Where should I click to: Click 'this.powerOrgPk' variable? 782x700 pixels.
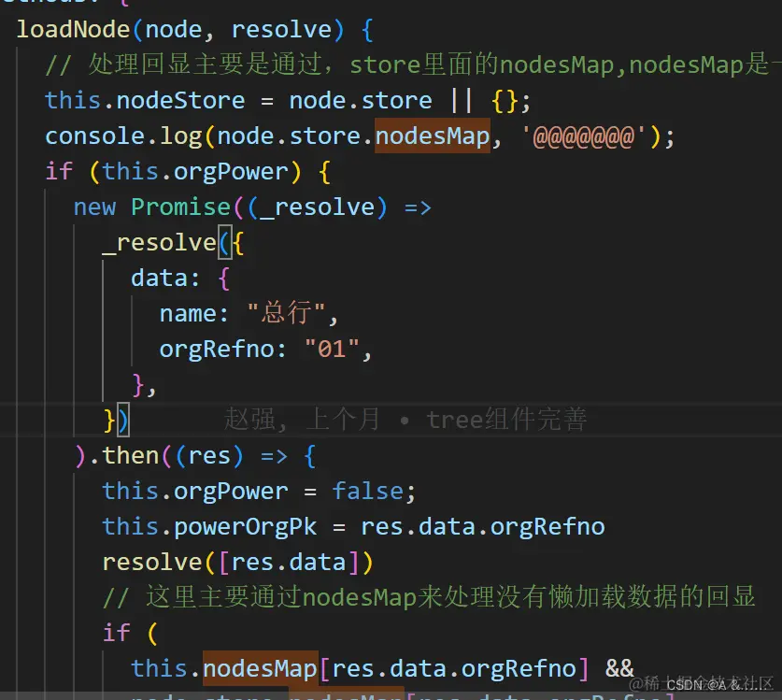pyautogui.click(x=209, y=527)
